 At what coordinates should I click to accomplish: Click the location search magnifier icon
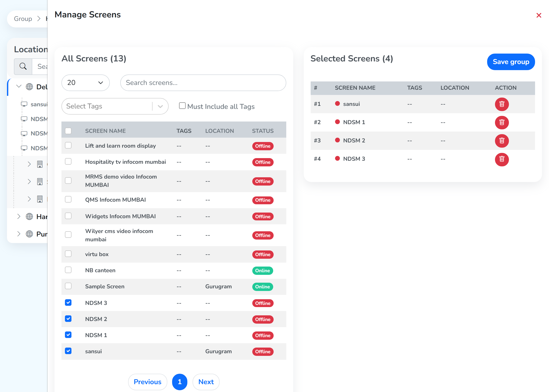click(x=23, y=66)
